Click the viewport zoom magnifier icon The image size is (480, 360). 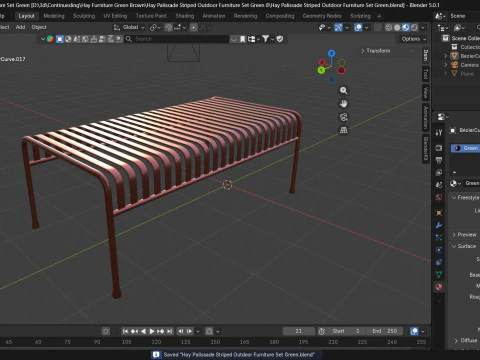[344, 90]
